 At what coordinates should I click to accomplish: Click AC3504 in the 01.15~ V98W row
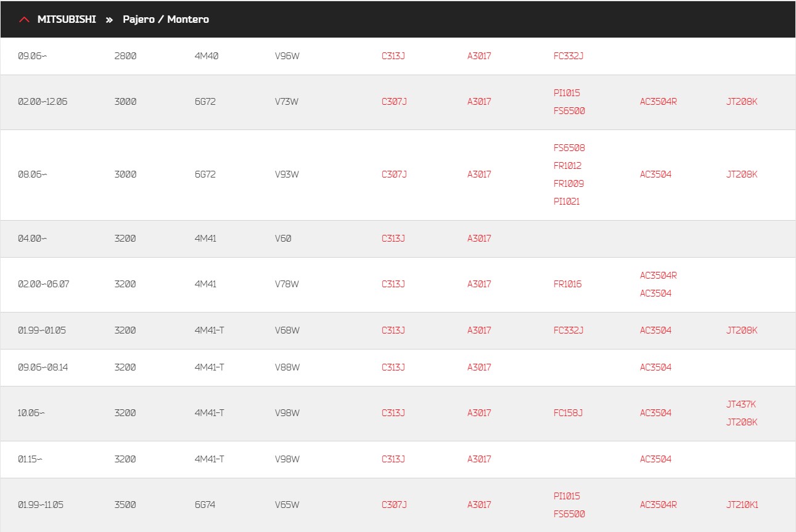point(655,459)
